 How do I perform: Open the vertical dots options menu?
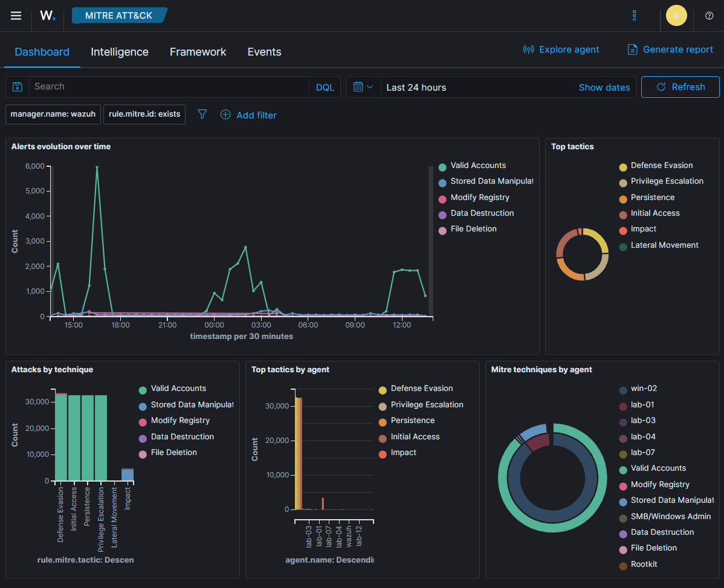pos(635,16)
